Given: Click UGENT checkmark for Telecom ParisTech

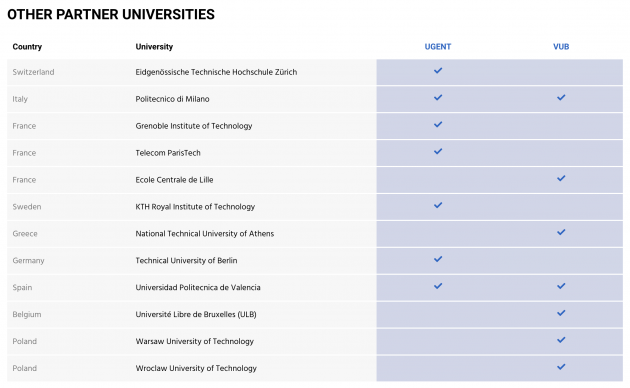Looking at the screenshot, I should pos(438,151).
